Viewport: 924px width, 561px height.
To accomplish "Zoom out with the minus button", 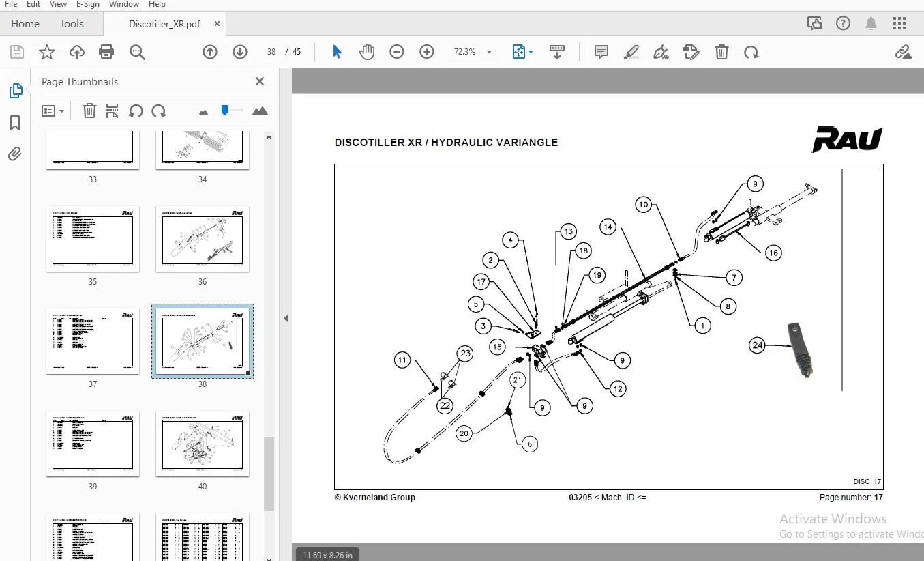I will 397,52.
